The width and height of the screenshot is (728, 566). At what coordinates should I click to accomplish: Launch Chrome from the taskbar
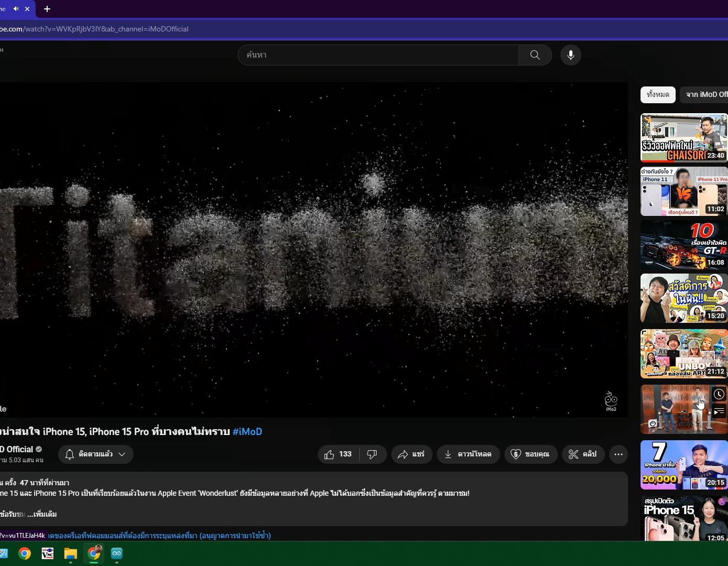coord(25,553)
